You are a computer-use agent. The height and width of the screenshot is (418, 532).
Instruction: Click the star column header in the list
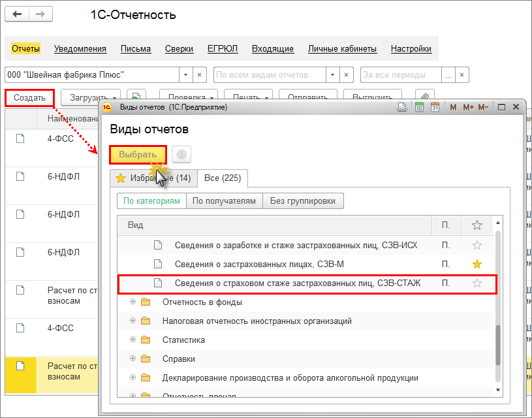coord(477,225)
